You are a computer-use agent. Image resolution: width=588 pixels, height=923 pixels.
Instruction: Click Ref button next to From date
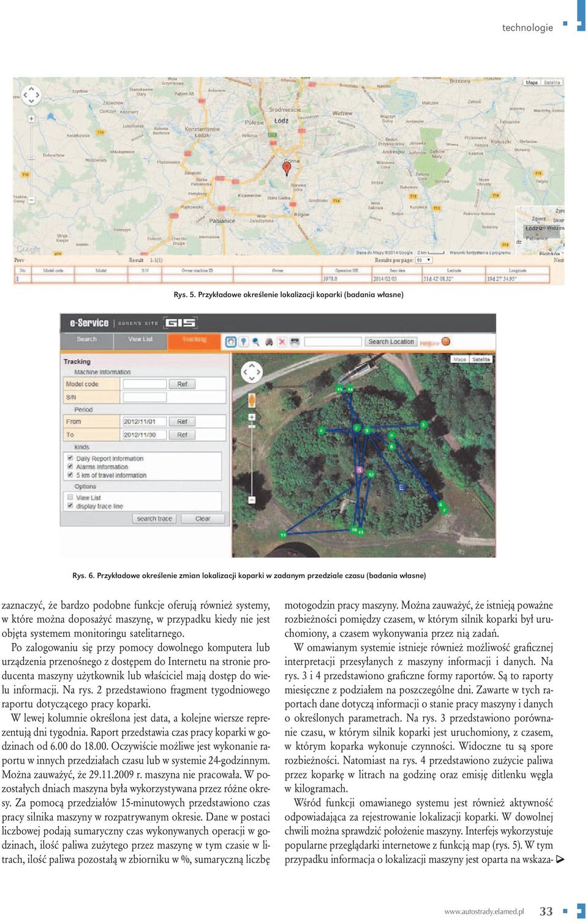pos(182,422)
